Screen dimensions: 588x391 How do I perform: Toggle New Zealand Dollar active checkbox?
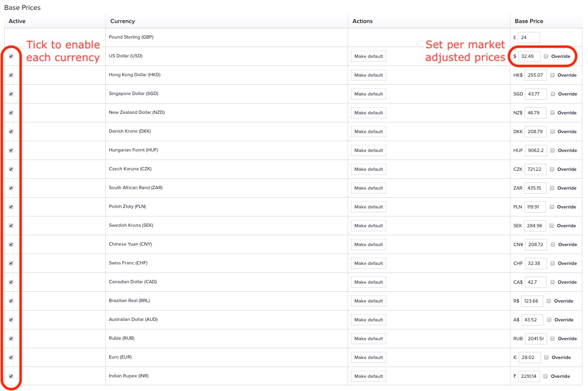click(x=11, y=113)
